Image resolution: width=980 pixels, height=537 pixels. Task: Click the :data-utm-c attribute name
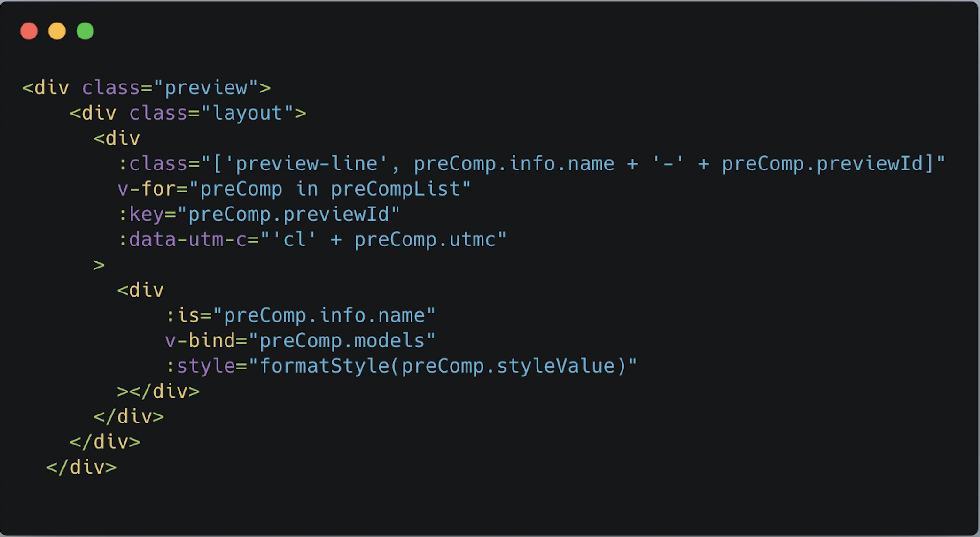pos(182,240)
